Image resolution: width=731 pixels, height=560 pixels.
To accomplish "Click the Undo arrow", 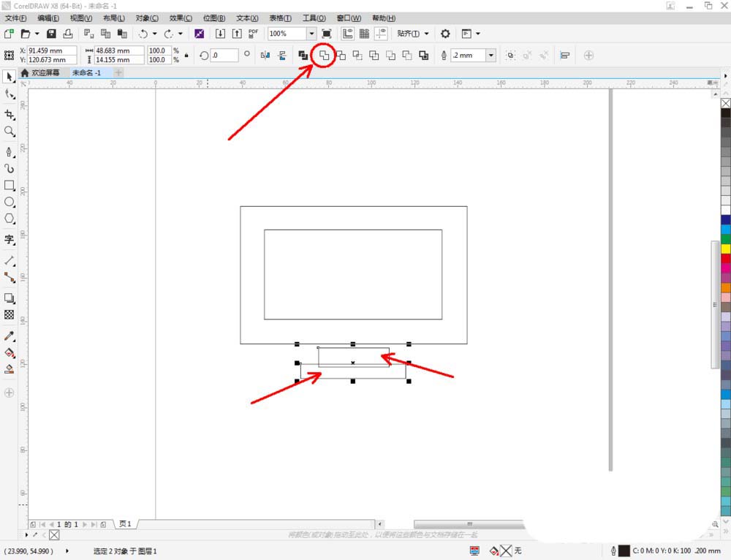I will pos(143,34).
